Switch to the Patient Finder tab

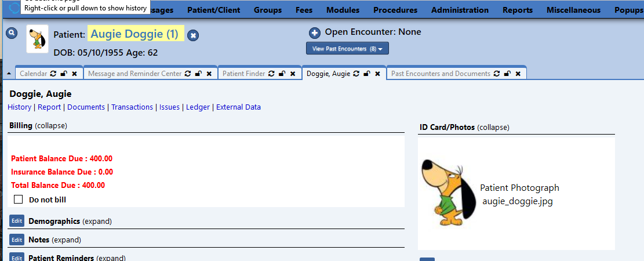pyautogui.click(x=244, y=74)
